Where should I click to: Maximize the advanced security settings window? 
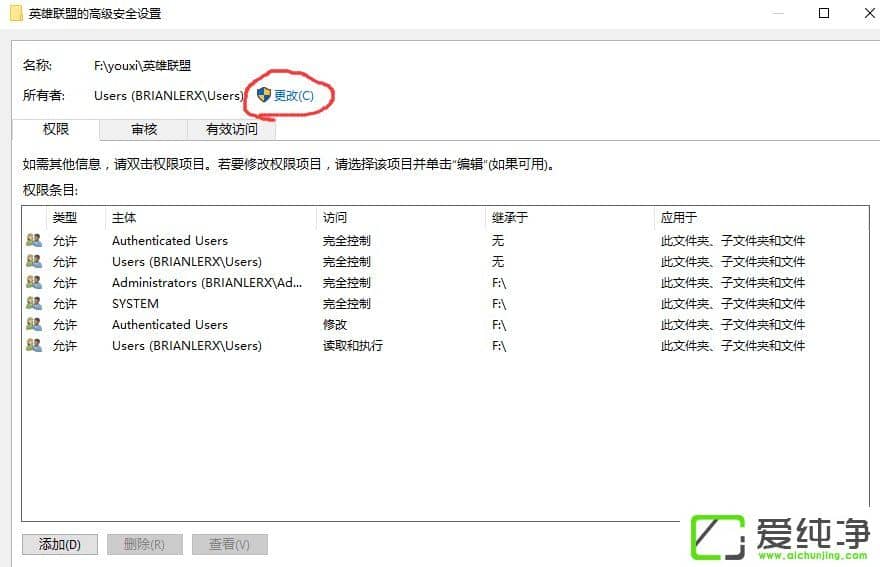824,14
